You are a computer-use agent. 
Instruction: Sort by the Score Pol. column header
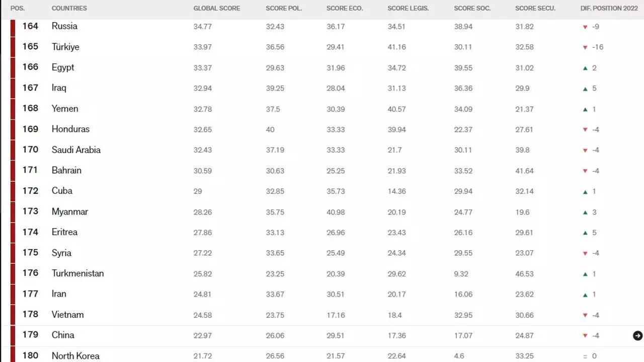click(x=284, y=9)
